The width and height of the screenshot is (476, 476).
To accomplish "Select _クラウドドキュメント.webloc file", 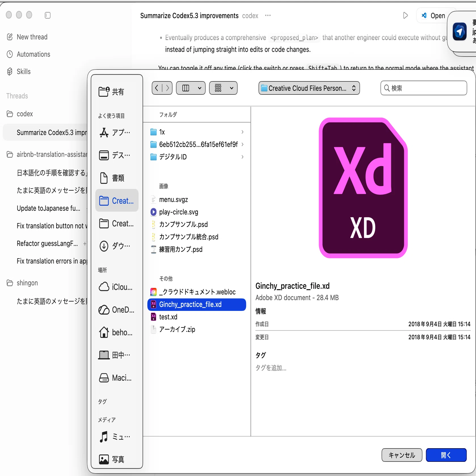I will pyautogui.click(x=197, y=292).
